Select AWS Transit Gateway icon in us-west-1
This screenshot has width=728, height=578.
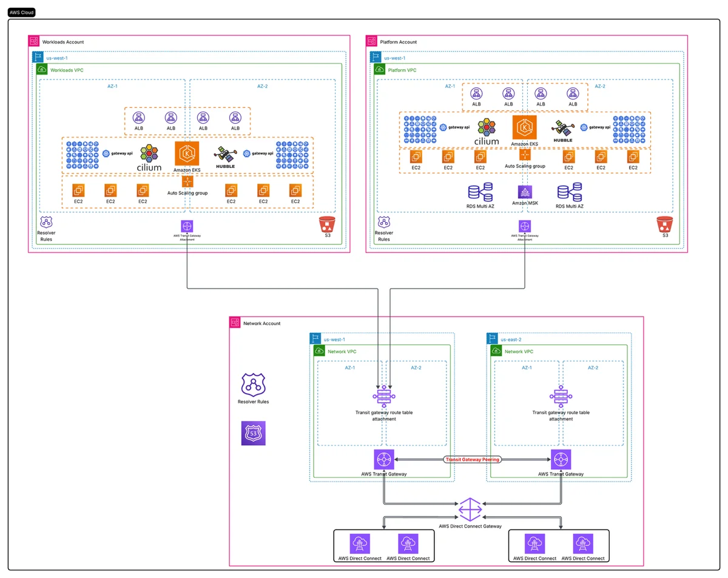point(384,459)
